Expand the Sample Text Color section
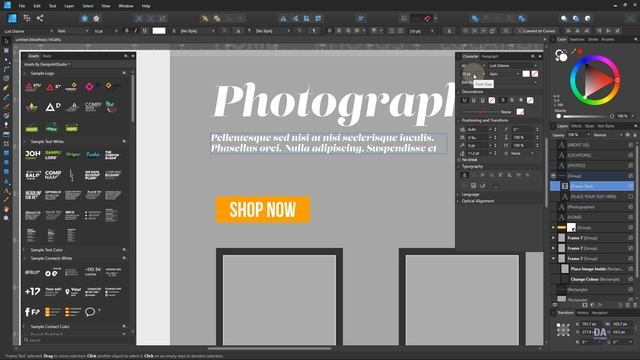Screen dimensions: 640x360 tap(24, 250)
